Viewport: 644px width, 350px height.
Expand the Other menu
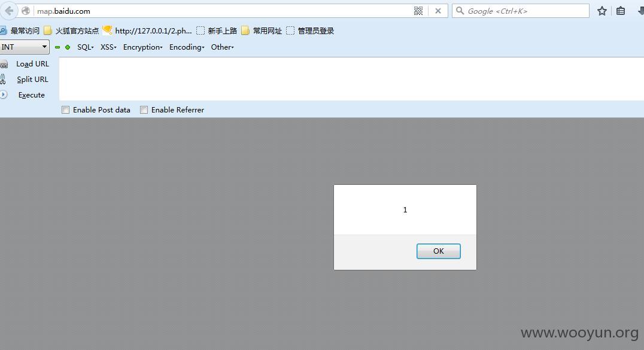coord(222,47)
